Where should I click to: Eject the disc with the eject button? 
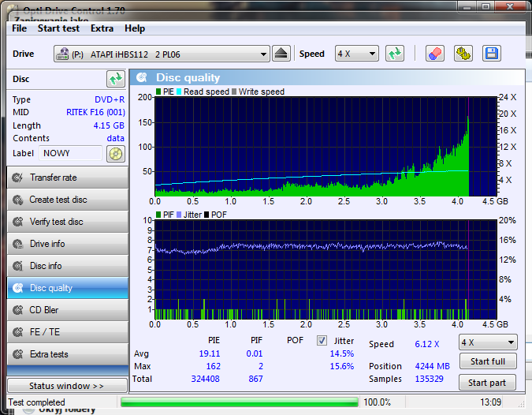pyautogui.click(x=281, y=54)
